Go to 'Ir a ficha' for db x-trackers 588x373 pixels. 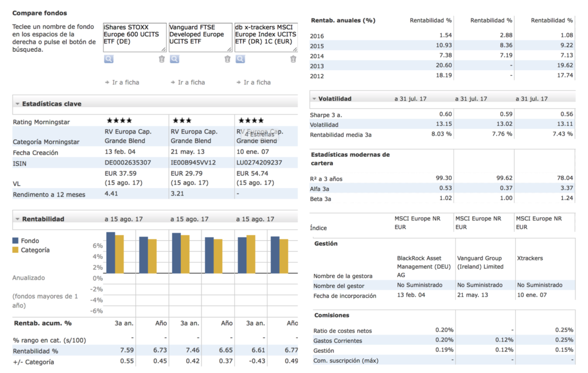(253, 82)
